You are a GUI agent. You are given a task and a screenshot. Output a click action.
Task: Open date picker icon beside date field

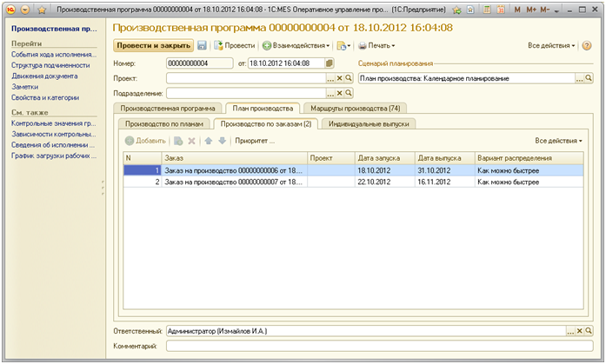[330, 63]
